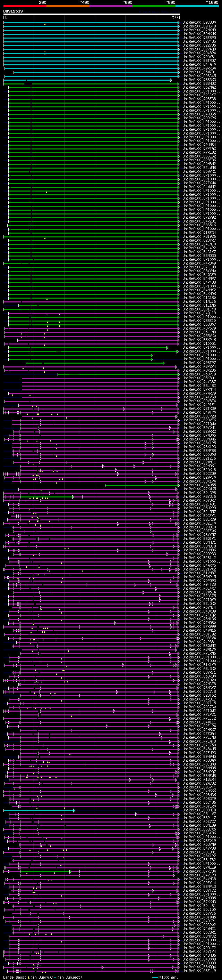
Task: Click the white query sequence bar
Action: point(92,15)
